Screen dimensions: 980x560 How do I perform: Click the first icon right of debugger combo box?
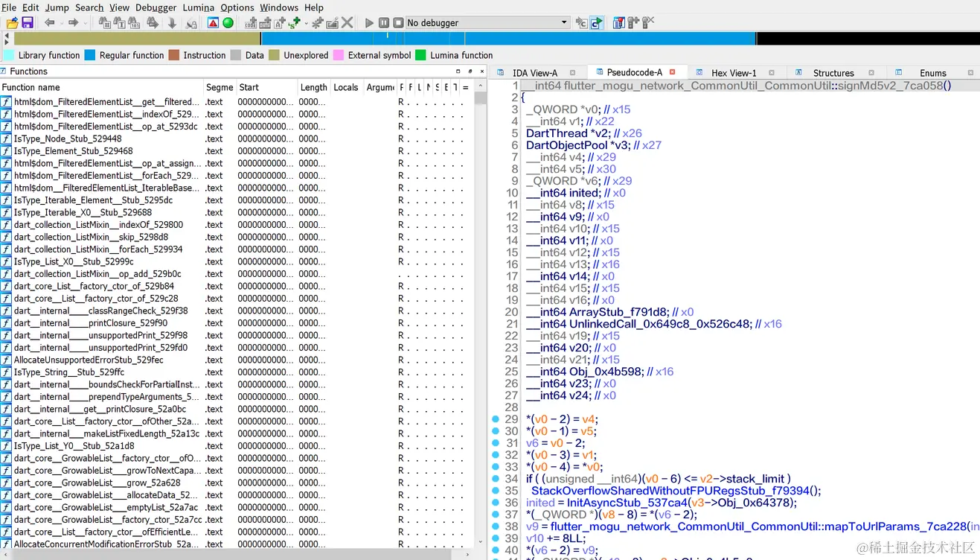(581, 22)
